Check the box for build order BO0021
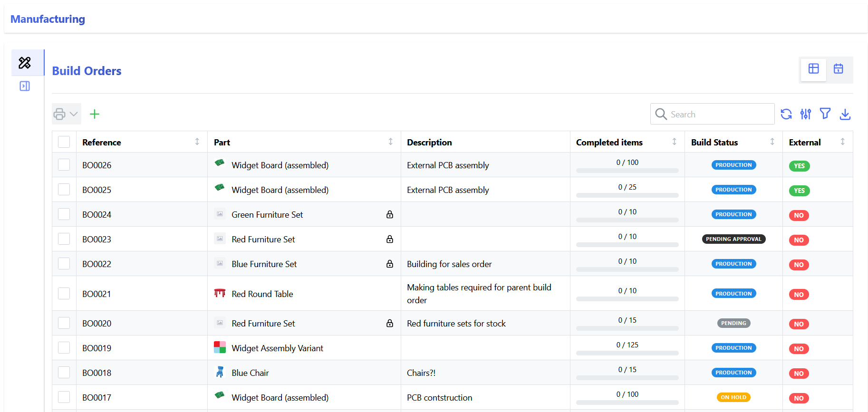The width and height of the screenshot is (868, 412). pyautogui.click(x=64, y=294)
